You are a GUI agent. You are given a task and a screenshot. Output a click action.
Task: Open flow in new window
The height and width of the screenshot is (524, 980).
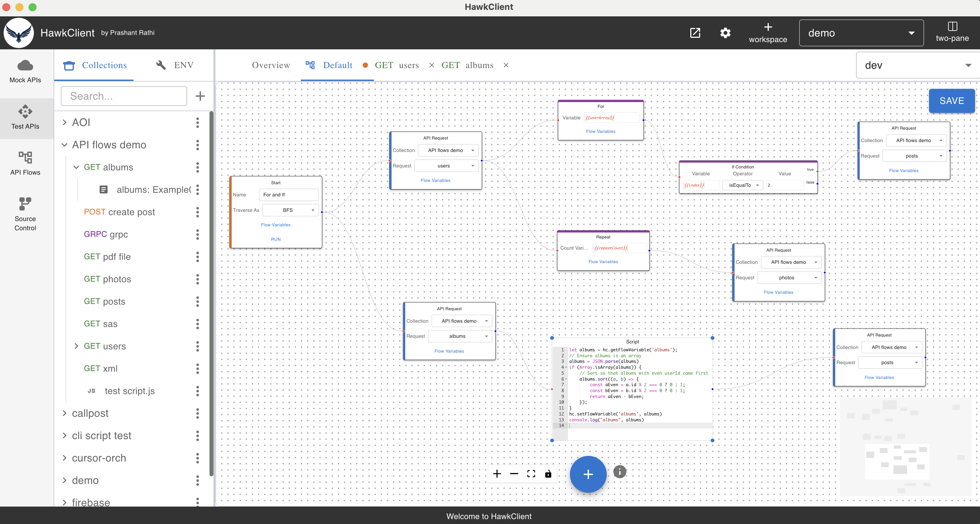coord(695,33)
